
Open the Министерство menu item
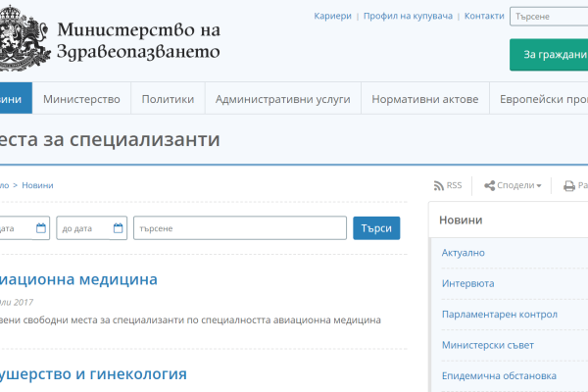[81, 99]
